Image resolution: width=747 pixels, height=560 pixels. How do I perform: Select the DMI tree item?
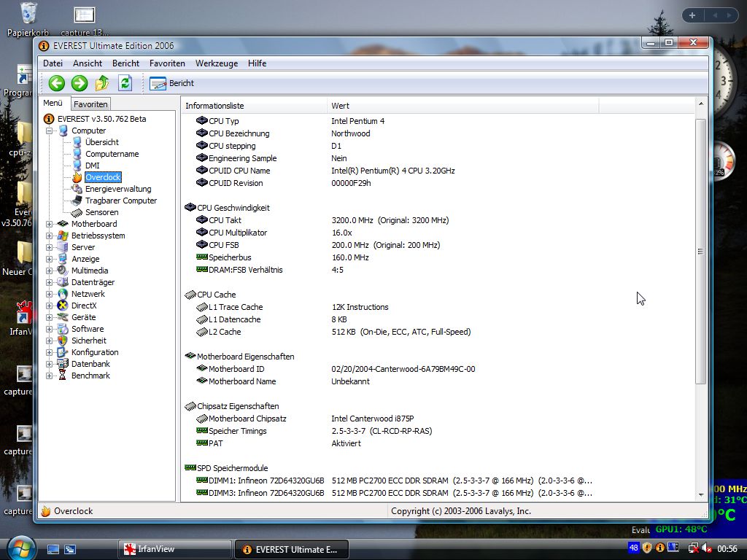pos(93,166)
